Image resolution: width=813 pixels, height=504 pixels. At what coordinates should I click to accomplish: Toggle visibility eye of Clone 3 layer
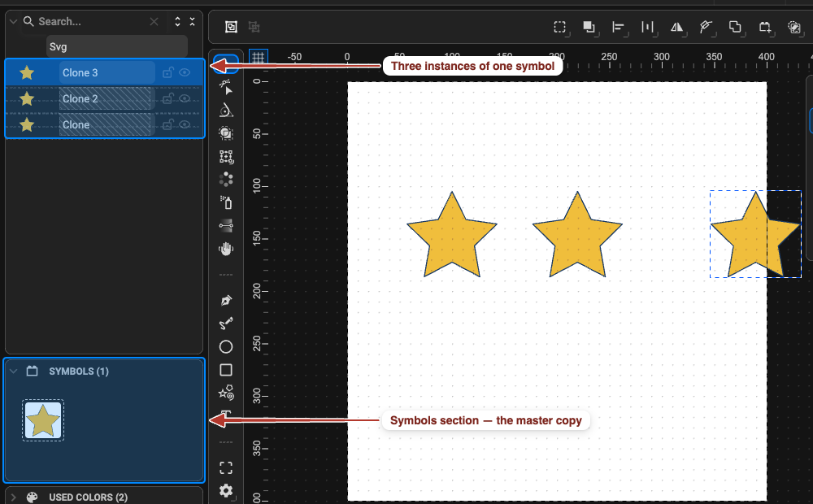click(185, 72)
